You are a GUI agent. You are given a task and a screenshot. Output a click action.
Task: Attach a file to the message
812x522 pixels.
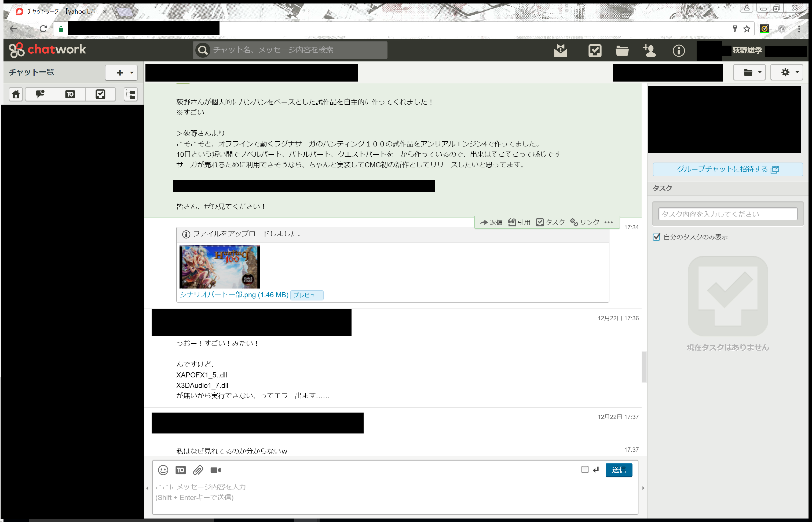(198, 470)
